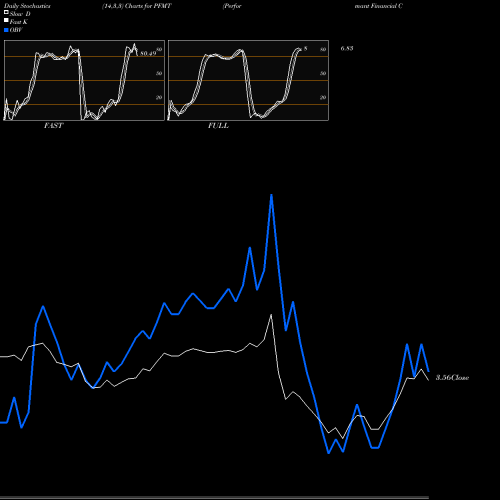Select the FULL stochastic chart label
500x500 pixels.
(218, 125)
